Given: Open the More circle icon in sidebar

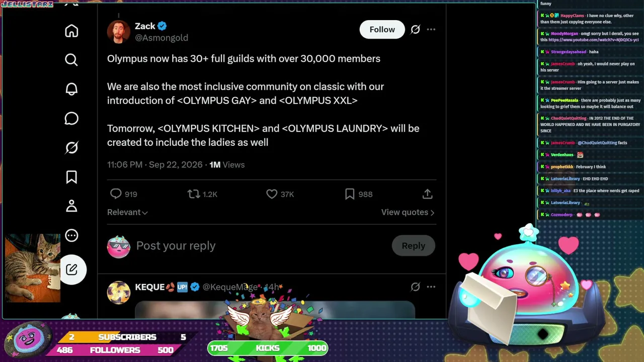Looking at the screenshot, I should [71, 235].
